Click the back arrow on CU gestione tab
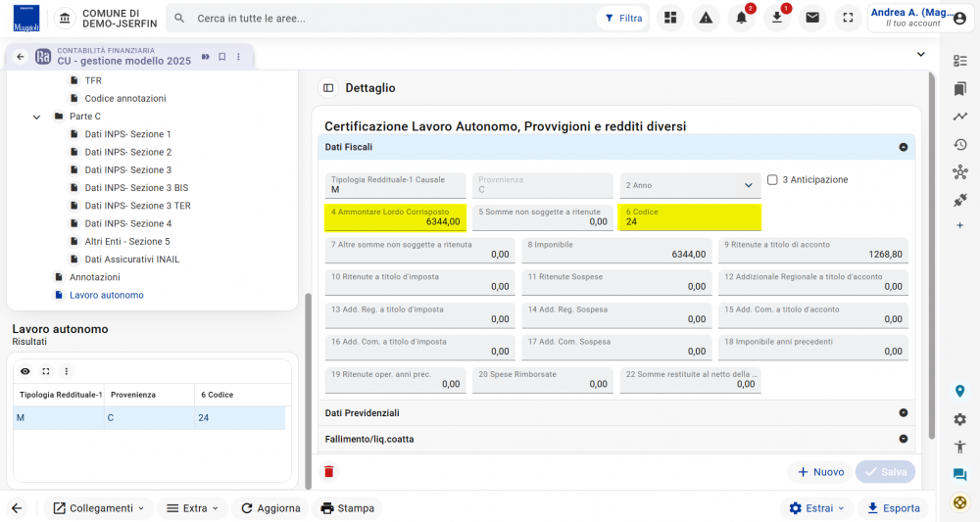Viewport: 980px width, 522px height. [21, 57]
